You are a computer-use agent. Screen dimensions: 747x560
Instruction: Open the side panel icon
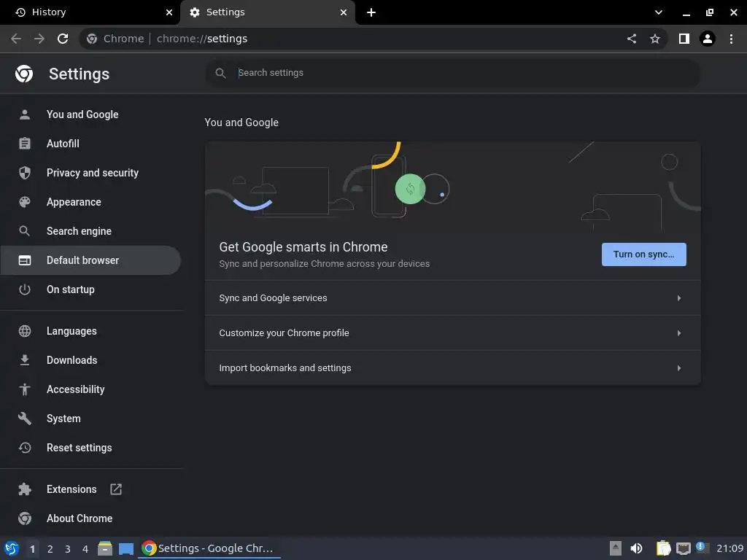pos(684,39)
